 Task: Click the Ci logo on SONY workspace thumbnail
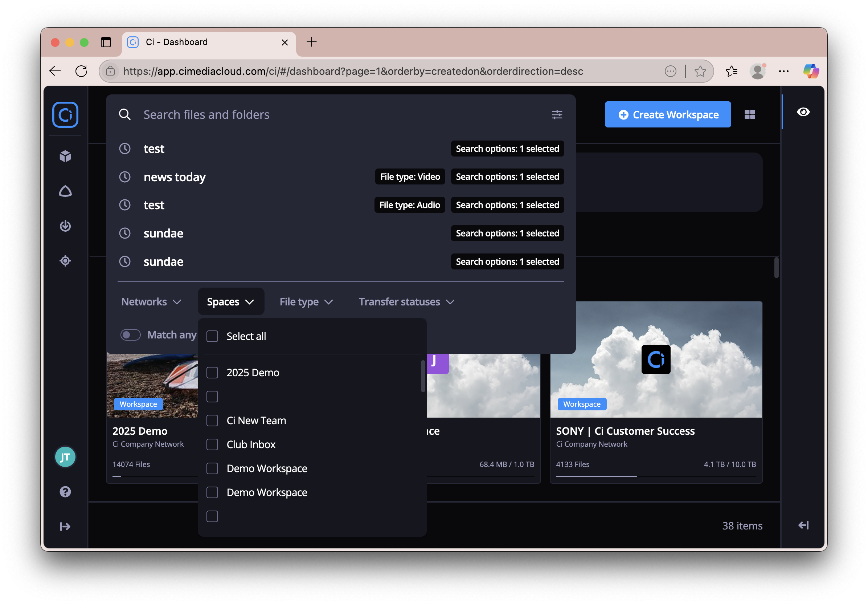pyautogui.click(x=656, y=360)
